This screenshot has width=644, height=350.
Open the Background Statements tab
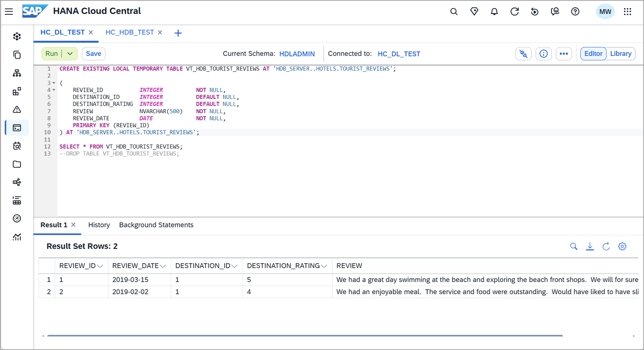tap(156, 225)
